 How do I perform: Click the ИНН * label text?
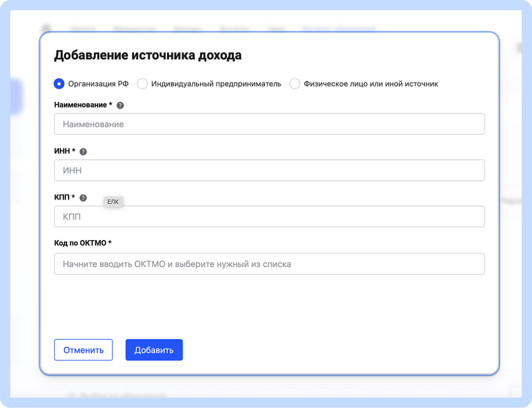(x=64, y=151)
